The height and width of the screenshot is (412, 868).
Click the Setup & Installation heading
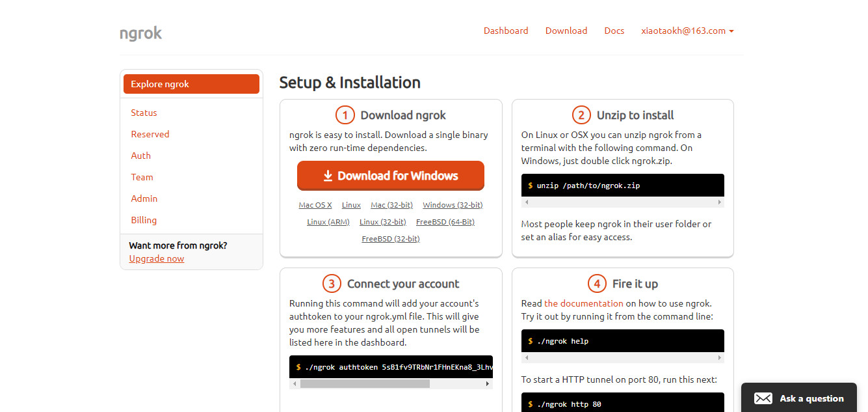(x=350, y=83)
